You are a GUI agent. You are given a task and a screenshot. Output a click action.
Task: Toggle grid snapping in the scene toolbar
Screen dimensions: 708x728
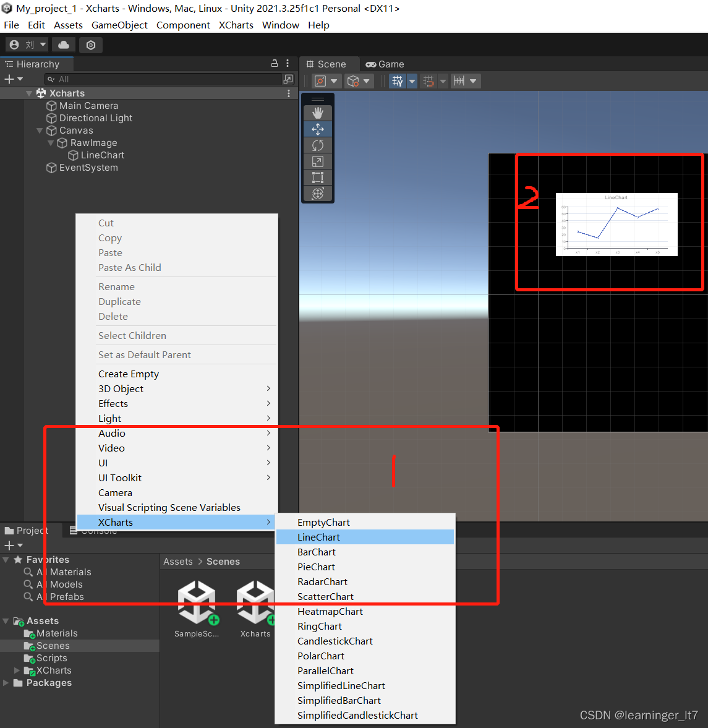click(x=429, y=81)
